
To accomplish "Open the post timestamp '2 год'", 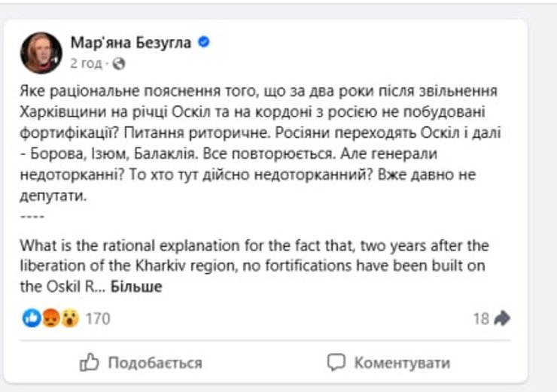I will coord(85,64).
